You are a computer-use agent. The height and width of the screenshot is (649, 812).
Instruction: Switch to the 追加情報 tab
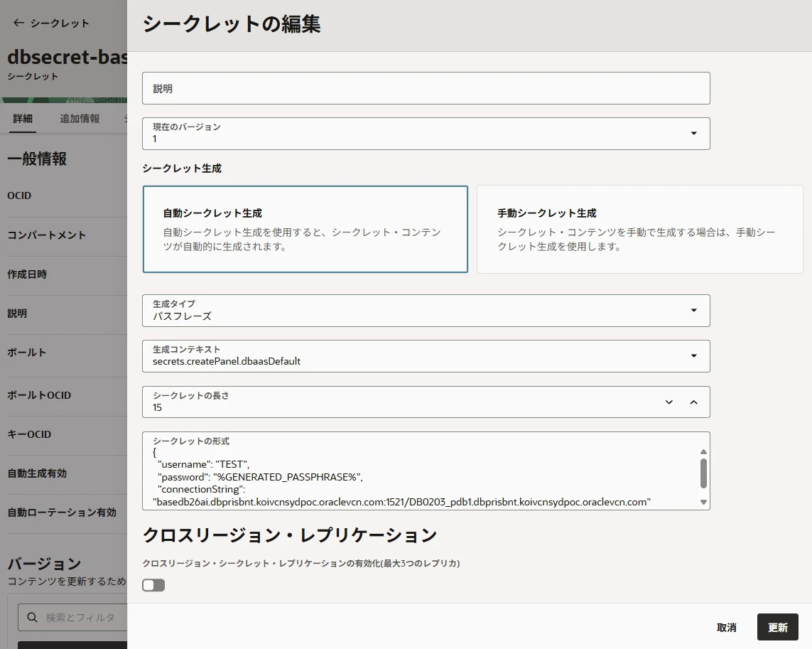pos(80,119)
